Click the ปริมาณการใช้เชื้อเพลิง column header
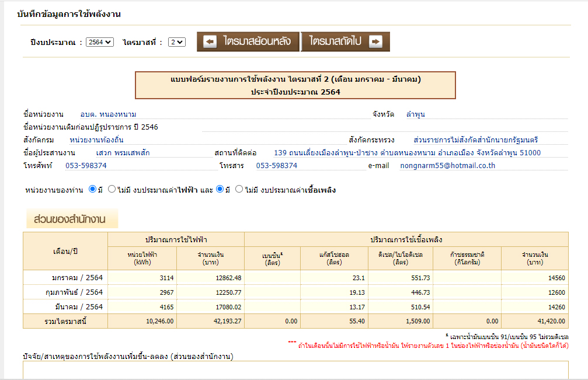This screenshot has width=588, height=380. point(406,239)
